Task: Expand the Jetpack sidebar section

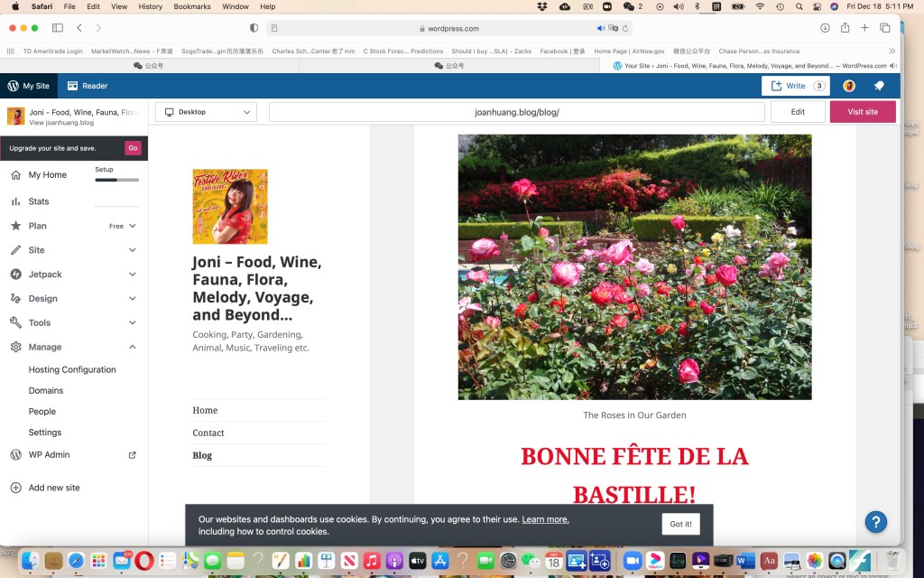Action: pyautogui.click(x=133, y=275)
